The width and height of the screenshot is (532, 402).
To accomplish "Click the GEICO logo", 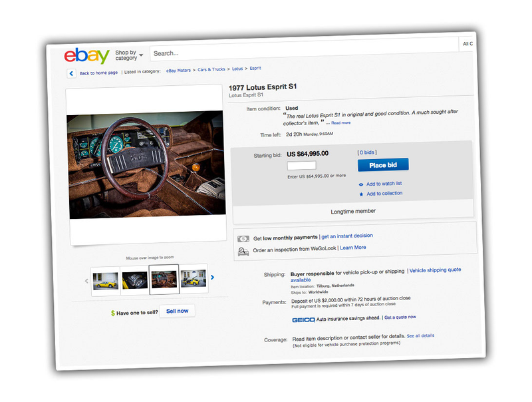I will click(303, 320).
